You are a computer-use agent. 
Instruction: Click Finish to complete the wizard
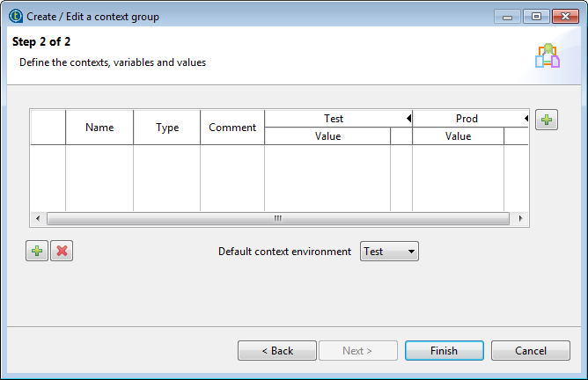tap(444, 351)
